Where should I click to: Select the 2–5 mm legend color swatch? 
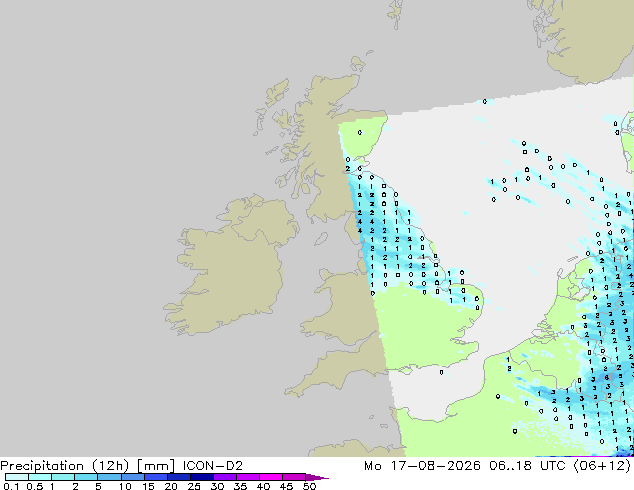(x=86, y=477)
